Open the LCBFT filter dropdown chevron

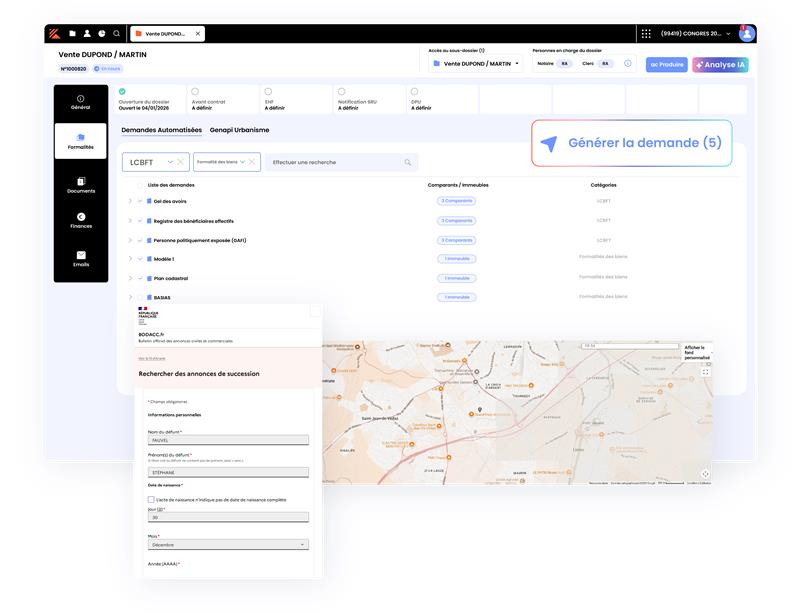tap(170, 162)
